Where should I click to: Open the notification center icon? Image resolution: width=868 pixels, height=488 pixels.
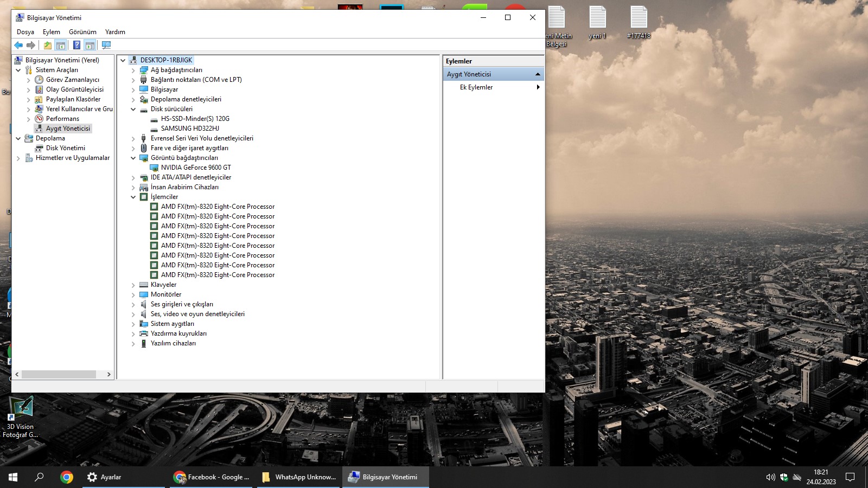coord(850,477)
